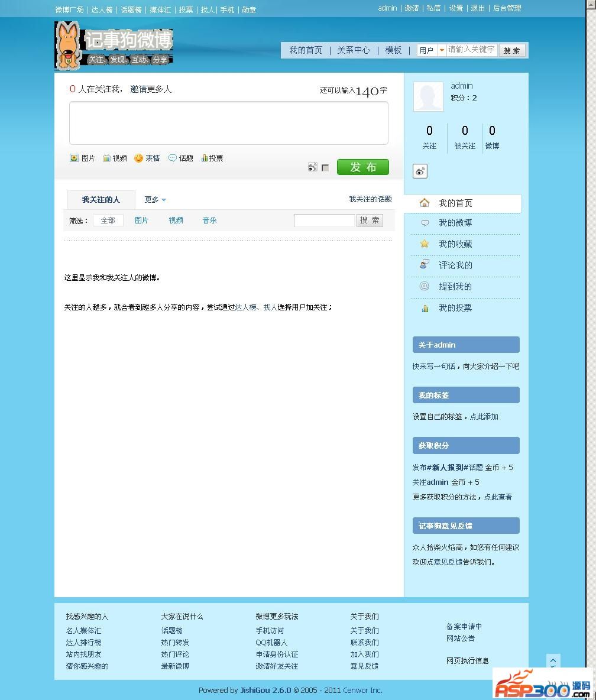596x700 pixels.
Task: Click the icon beside 评论我的
Action: (425, 264)
